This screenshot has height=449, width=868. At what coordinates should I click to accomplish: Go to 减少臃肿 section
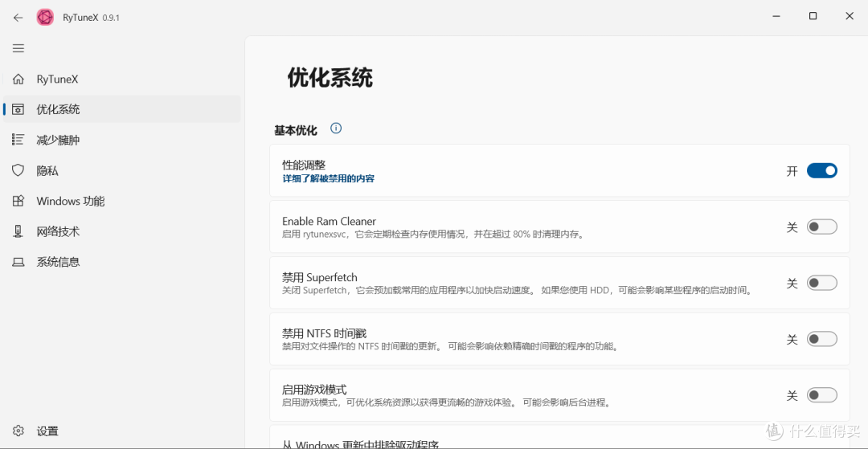point(122,140)
